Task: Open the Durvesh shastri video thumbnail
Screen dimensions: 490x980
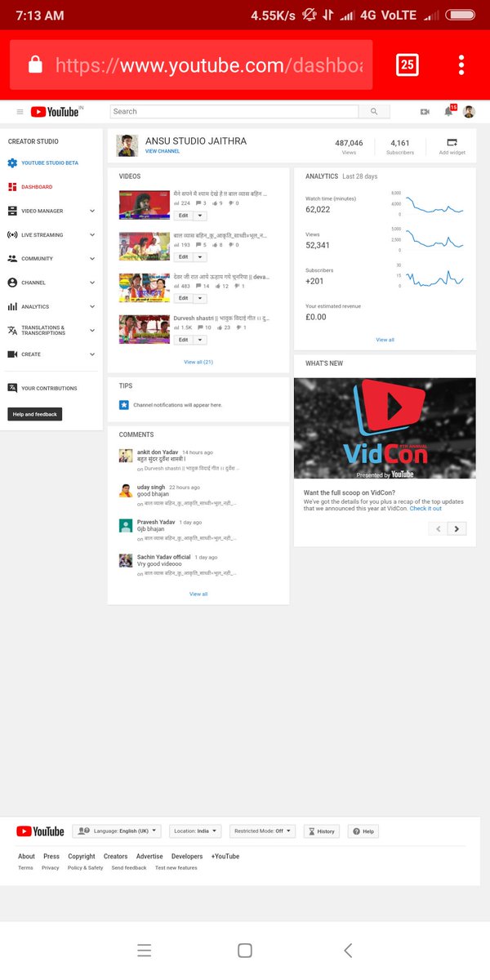Action: point(145,329)
